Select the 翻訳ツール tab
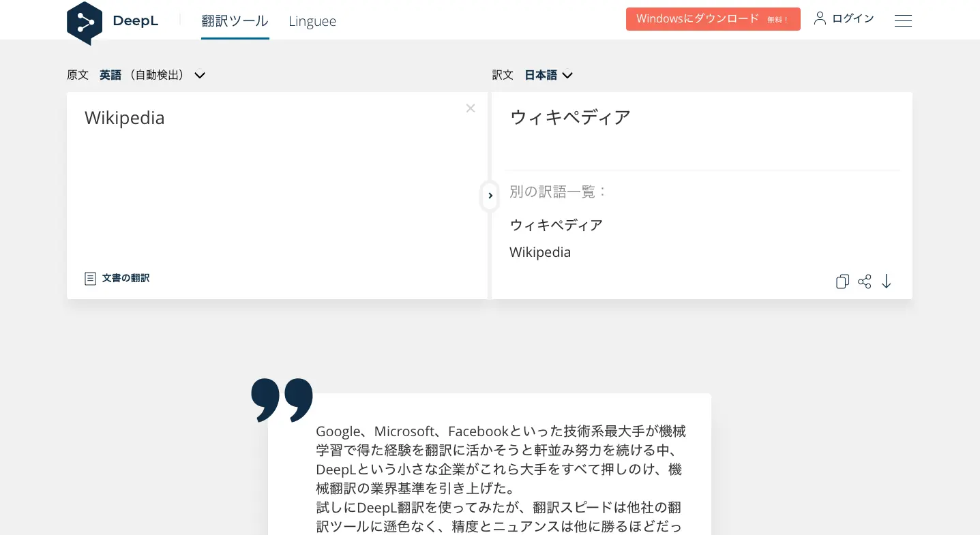The image size is (980, 535). point(235,21)
